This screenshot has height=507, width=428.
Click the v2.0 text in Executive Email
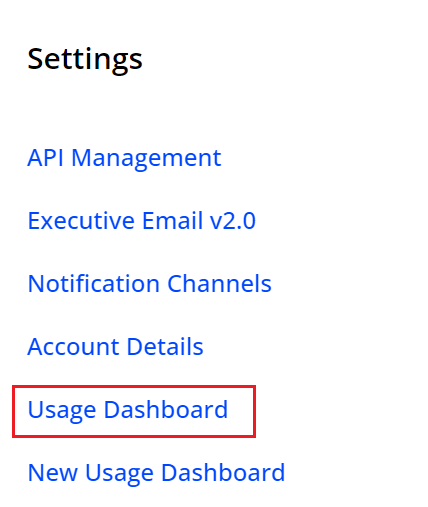233,221
